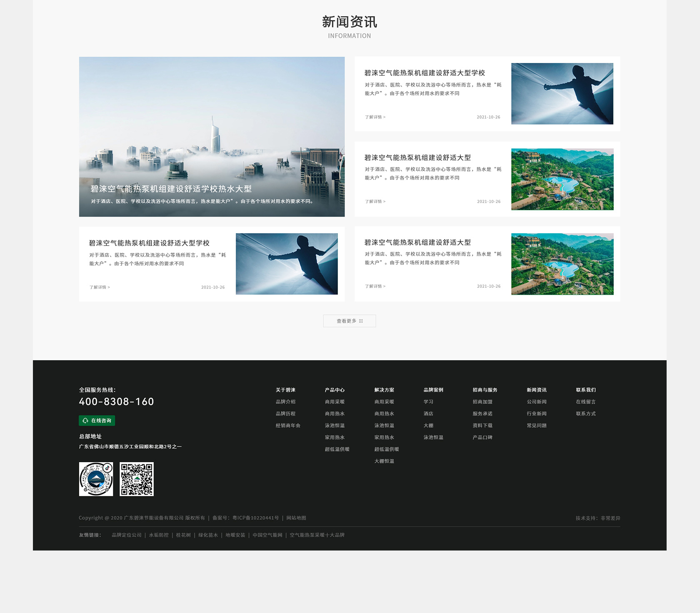Select 泳池恒温 in 产品中心 column
The width and height of the screenshot is (700, 613).
pos(334,425)
